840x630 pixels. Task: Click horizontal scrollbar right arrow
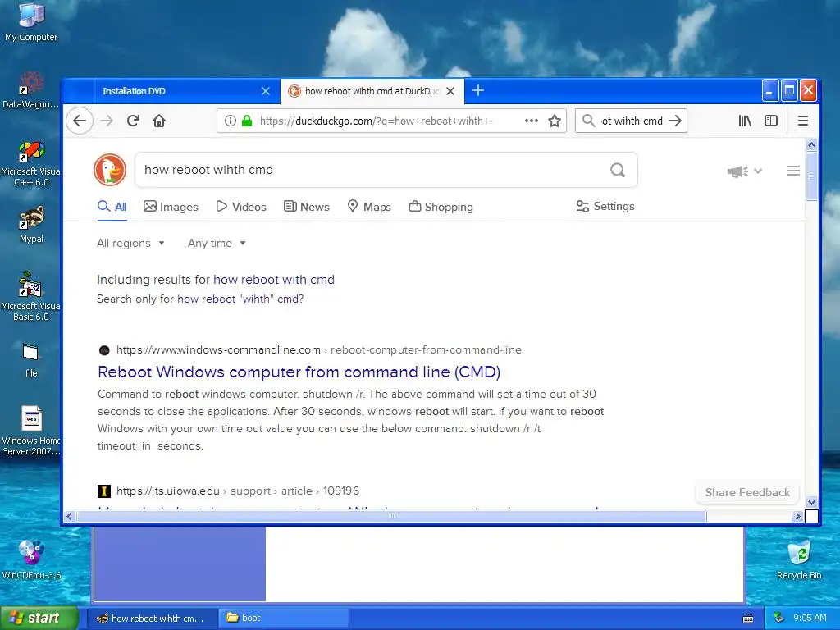pos(797,517)
